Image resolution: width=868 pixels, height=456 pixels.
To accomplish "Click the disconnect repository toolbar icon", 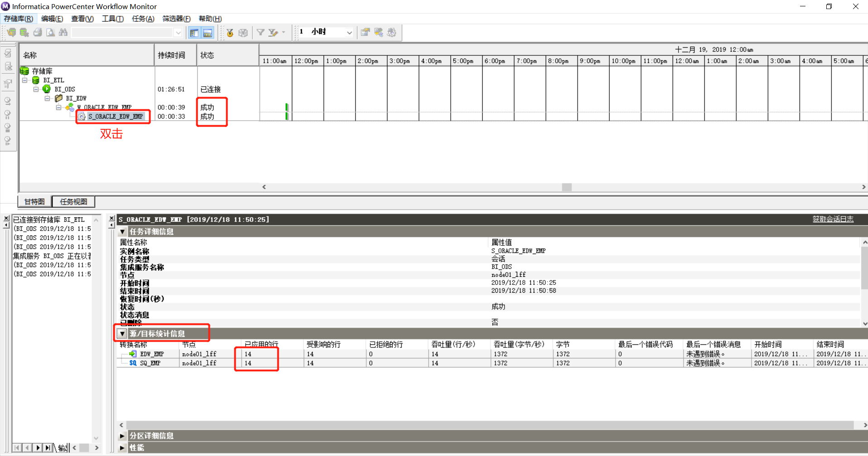I will [24, 32].
